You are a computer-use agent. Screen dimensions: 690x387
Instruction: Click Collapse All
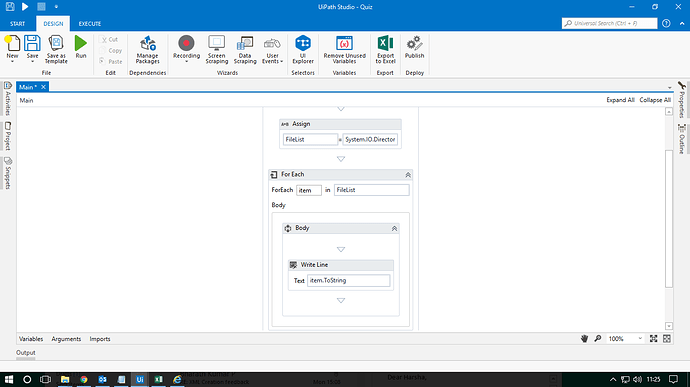click(655, 100)
